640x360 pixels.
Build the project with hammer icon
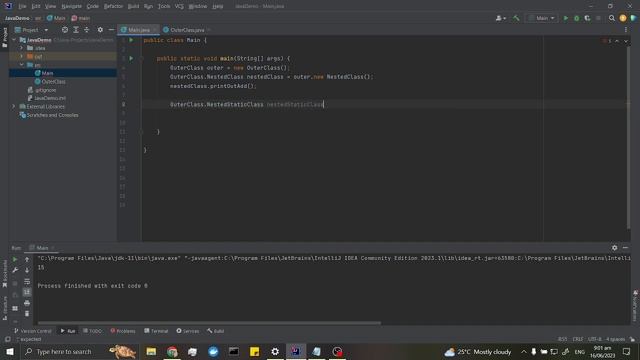pos(516,18)
